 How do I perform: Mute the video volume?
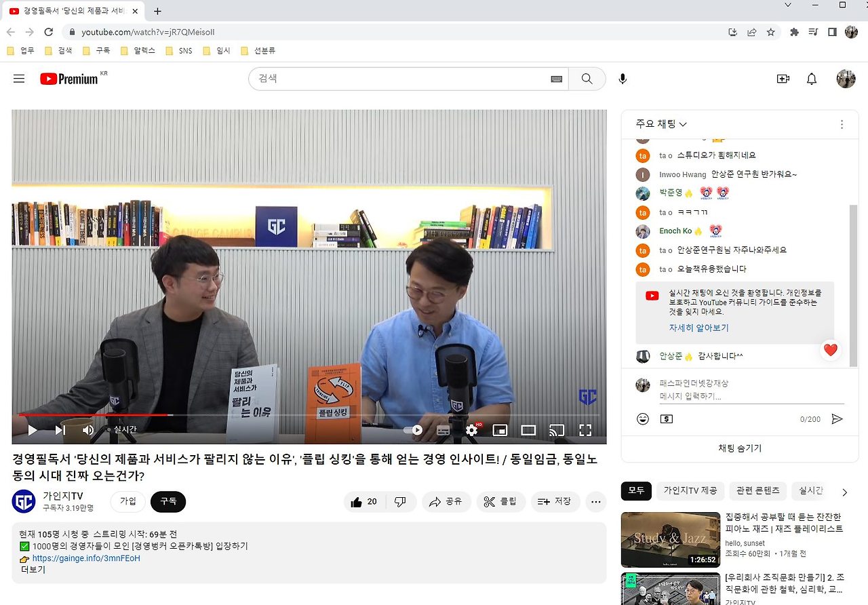pos(88,429)
